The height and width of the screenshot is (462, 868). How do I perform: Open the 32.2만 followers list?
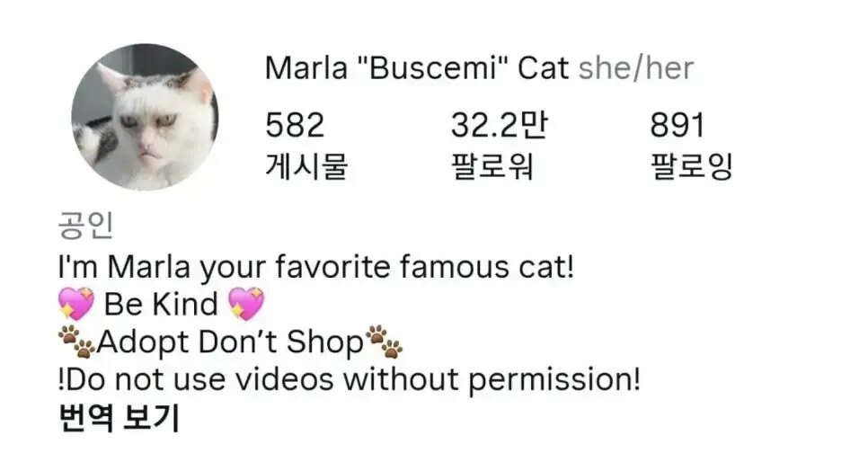pyautogui.click(x=499, y=145)
